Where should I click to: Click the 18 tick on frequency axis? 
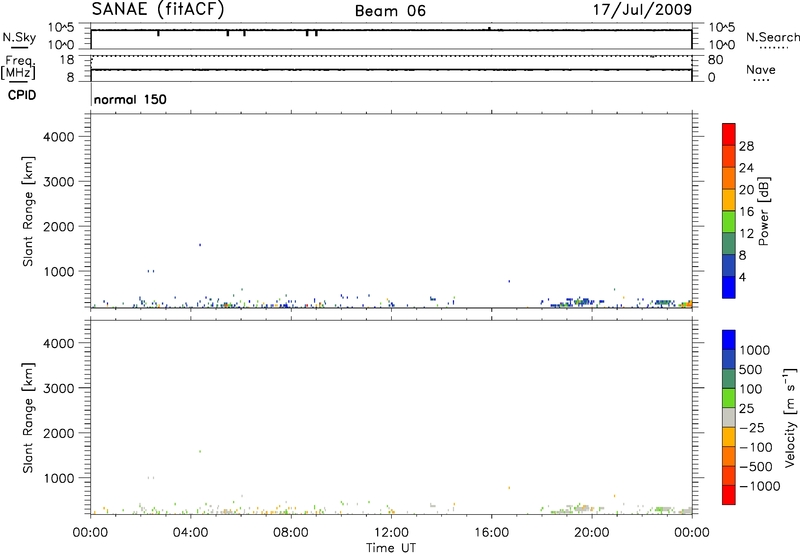(x=67, y=60)
